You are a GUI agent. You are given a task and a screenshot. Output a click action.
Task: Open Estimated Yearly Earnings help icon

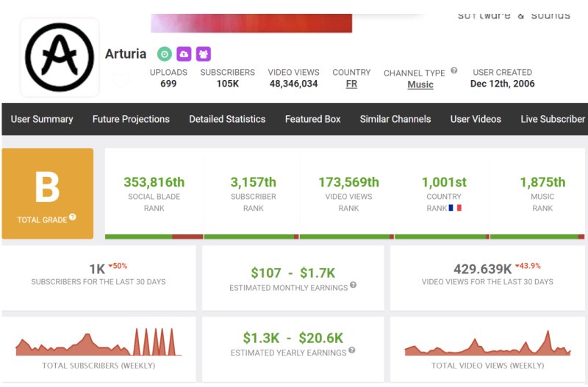tap(351, 350)
